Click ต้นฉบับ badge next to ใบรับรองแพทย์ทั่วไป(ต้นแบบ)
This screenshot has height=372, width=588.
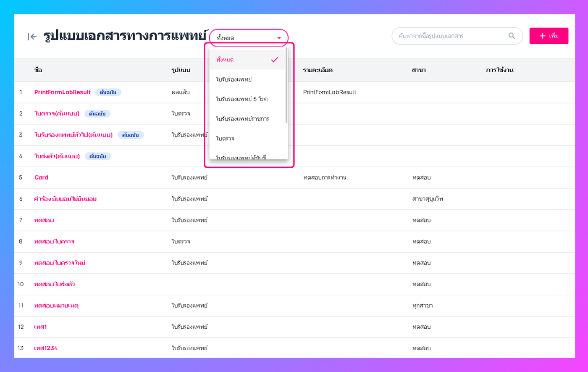130,135
